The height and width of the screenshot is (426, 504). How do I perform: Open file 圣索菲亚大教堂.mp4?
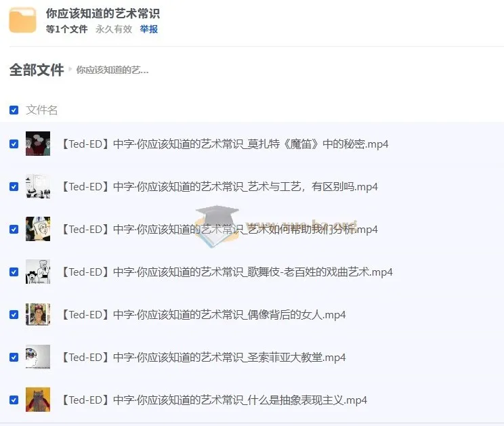(x=203, y=357)
